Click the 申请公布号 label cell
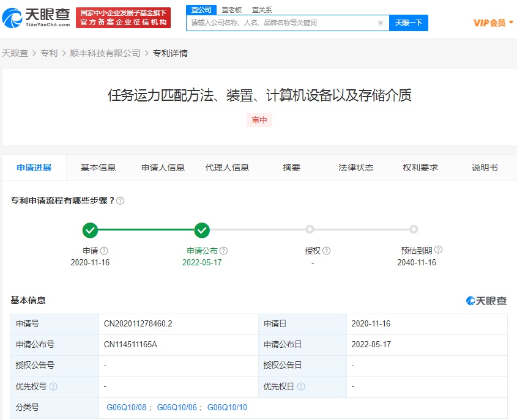Viewport: 517px width, 420px height. pyautogui.click(x=54, y=345)
